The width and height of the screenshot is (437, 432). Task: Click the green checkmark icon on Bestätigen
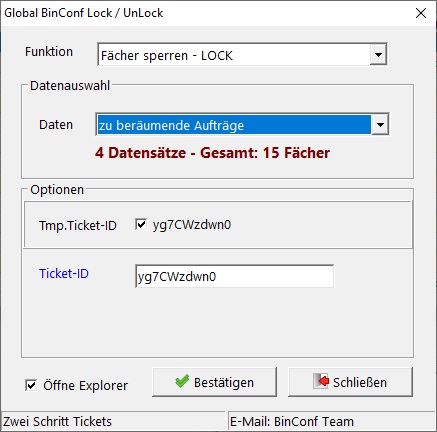point(182,381)
